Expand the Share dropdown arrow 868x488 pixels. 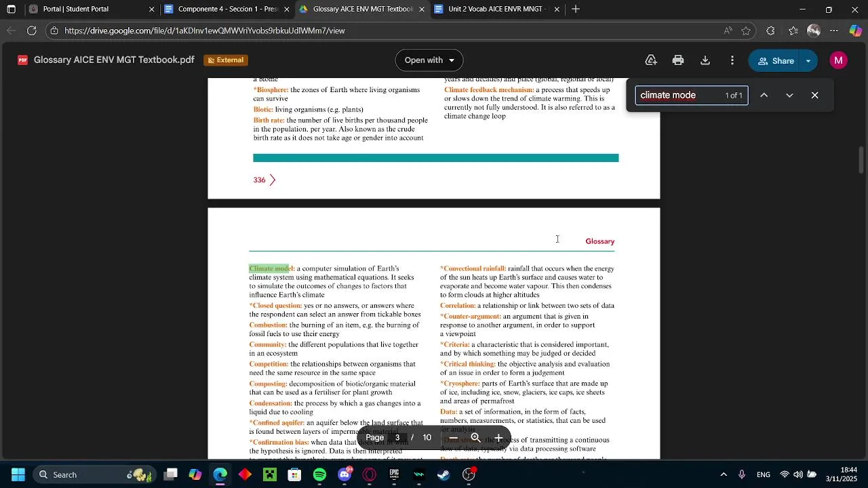point(808,60)
